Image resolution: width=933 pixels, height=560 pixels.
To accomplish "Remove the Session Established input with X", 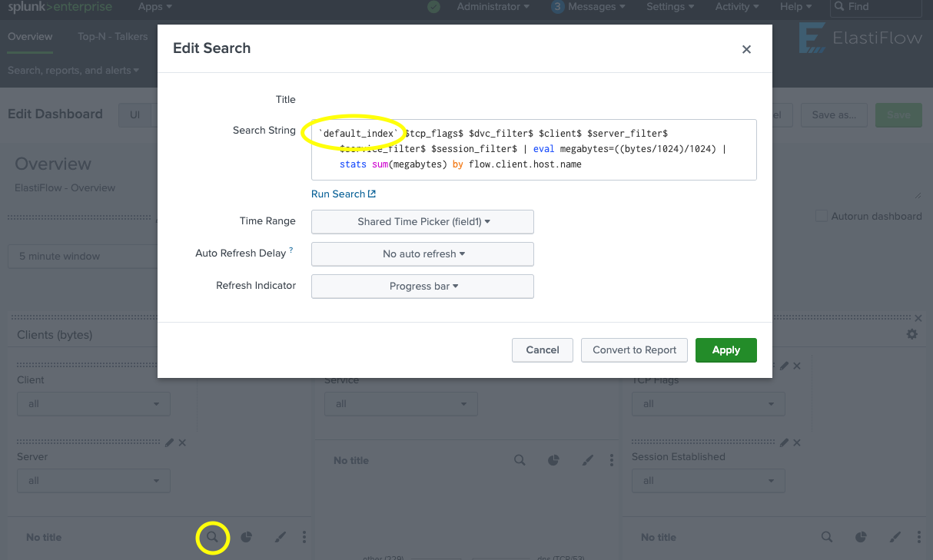I will (797, 442).
